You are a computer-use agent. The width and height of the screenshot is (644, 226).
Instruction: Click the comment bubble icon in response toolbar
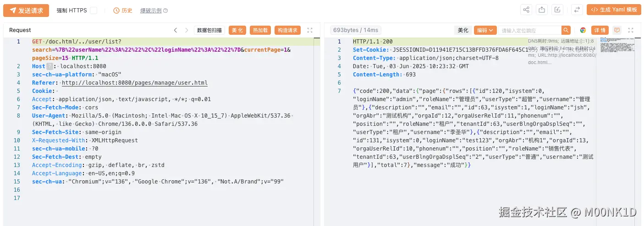(x=617, y=30)
